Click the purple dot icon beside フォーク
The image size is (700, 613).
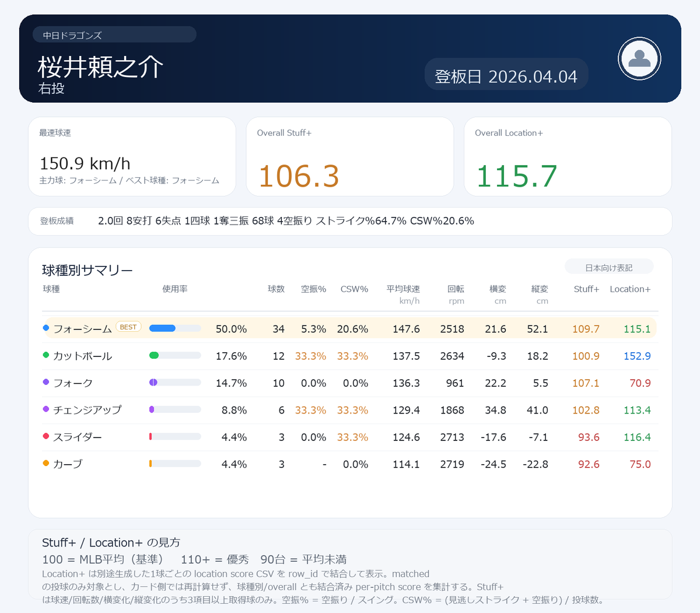tap(45, 383)
